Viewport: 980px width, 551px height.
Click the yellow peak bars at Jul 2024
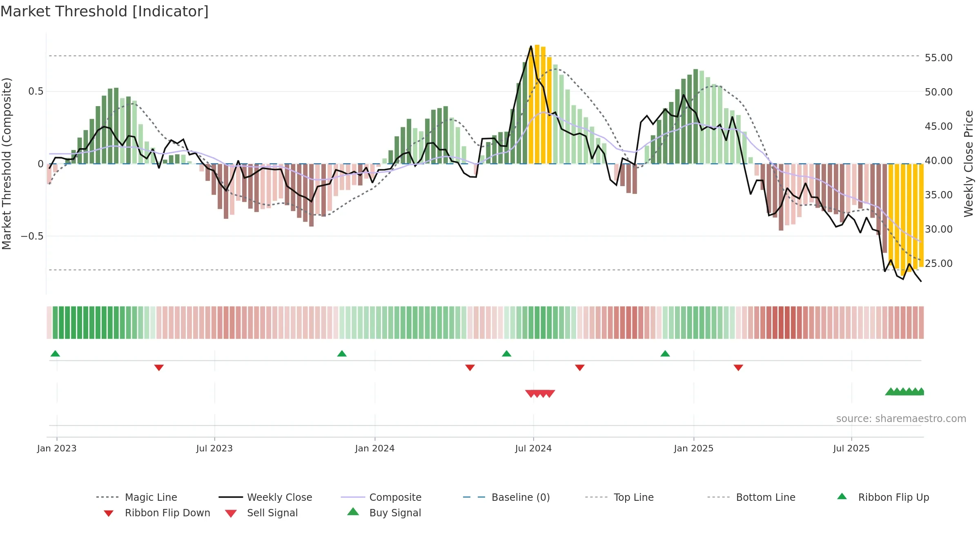[540, 104]
